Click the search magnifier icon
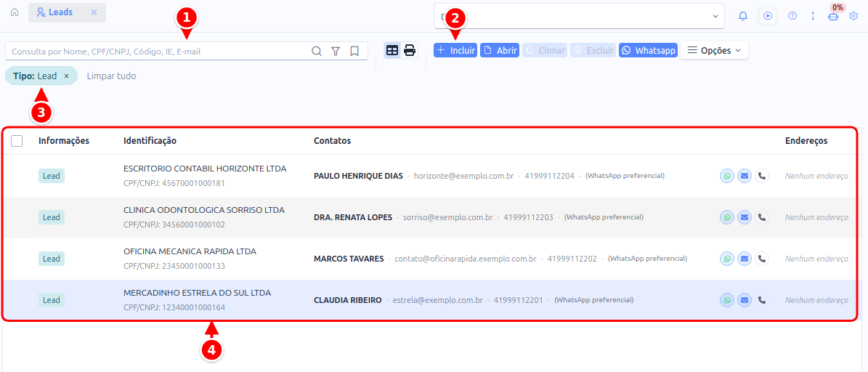The height and width of the screenshot is (372, 868). (x=317, y=51)
